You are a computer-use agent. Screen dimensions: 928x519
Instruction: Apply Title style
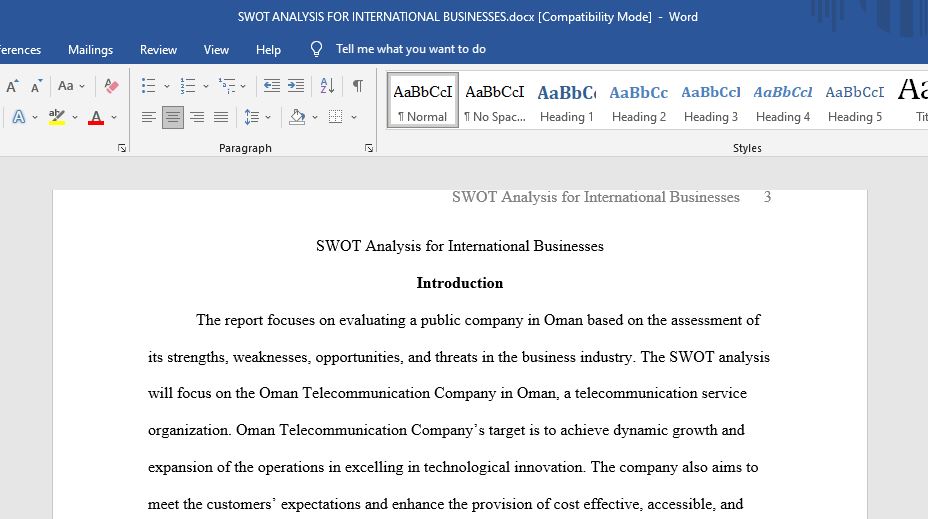point(912,100)
